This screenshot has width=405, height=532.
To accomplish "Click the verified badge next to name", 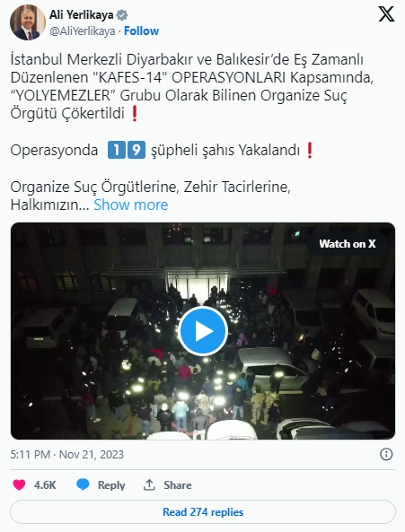I will click(x=122, y=15).
